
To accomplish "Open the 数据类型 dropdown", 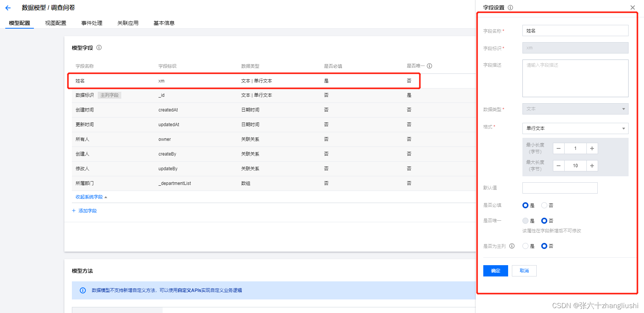I will point(575,109).
